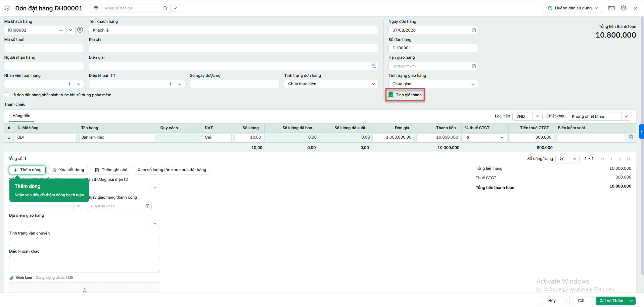Click the Tham chiếu ellipsis
Image resolution: width=644 pixels, height=307 pixels.
click(x=31, y=105)
